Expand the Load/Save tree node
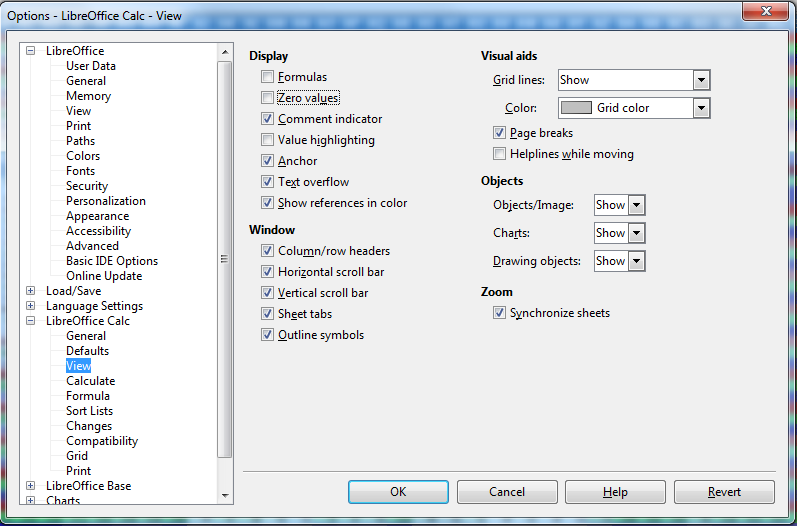Screen dimensions: 797x526 coord(30,291)
